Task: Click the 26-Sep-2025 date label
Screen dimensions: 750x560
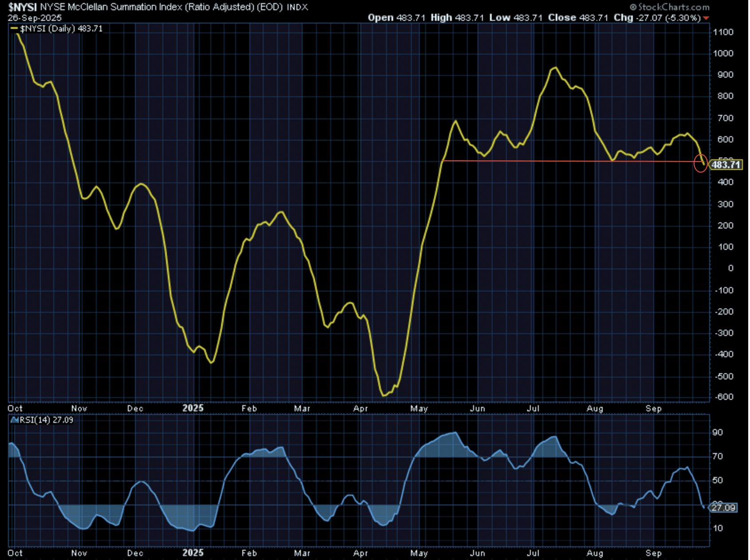Action: point(35,18)
